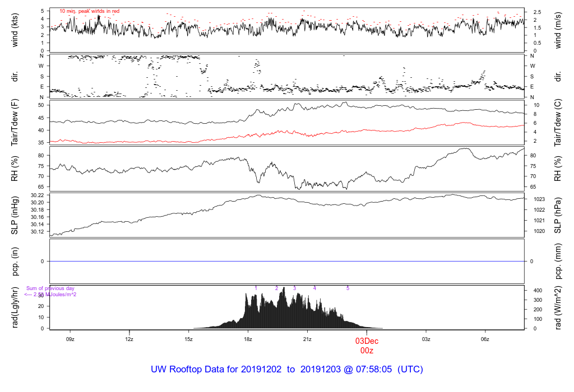Click the '35' tick on Tair/Tdew F axis
The height and width of the screenshot is (392, 574).
click(41, 143)
